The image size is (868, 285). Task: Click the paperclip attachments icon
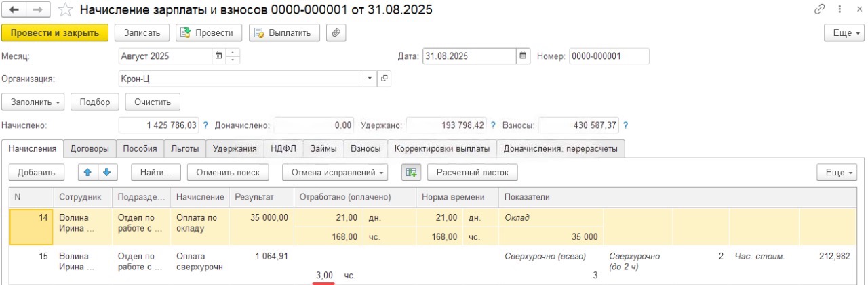[336, 32]
